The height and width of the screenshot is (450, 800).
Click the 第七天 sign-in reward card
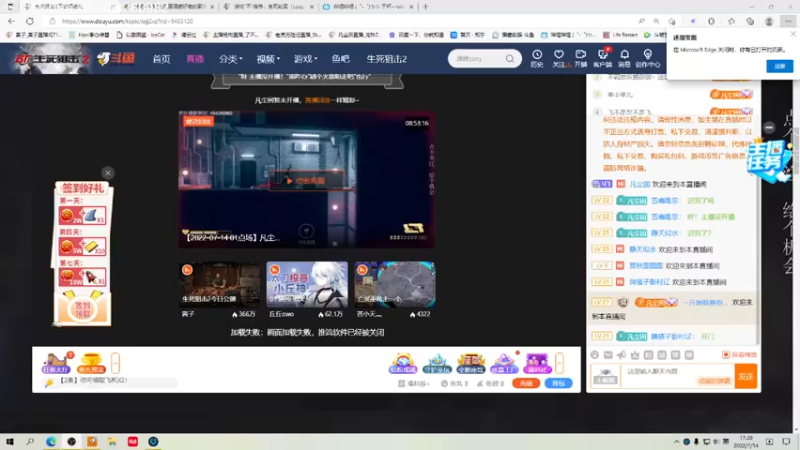[82, 277]
